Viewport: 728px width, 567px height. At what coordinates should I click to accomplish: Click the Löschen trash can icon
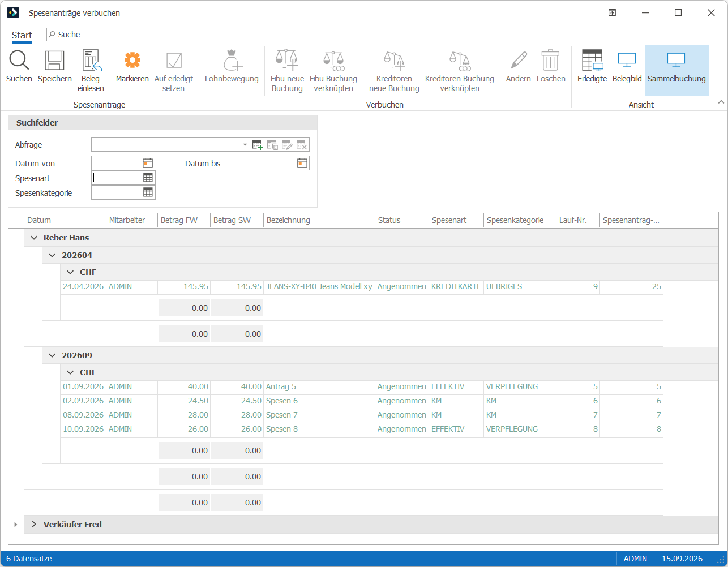pyautogui.click(x=550, y=60)
